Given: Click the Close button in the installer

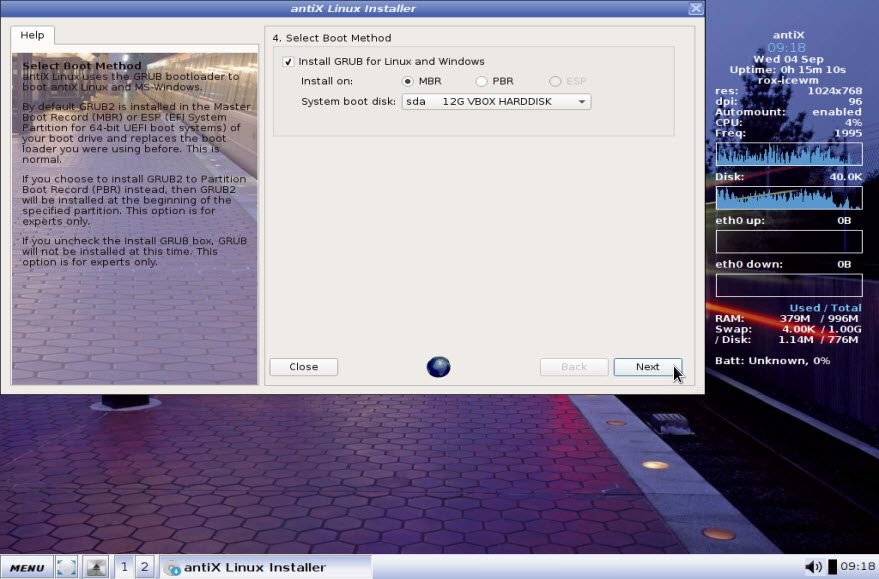Looking at the screenshot, I should [x=303, y=367].
